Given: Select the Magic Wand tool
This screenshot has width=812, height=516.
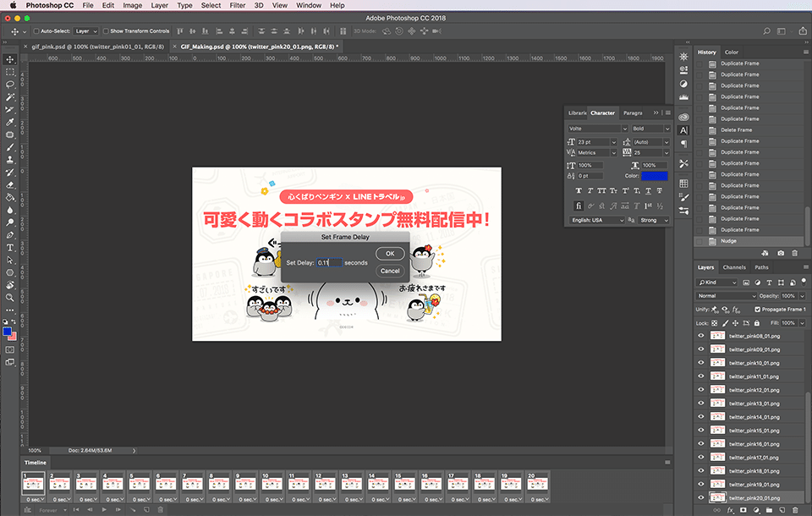Looking at the screenshot, I should [x=10, y=97].
